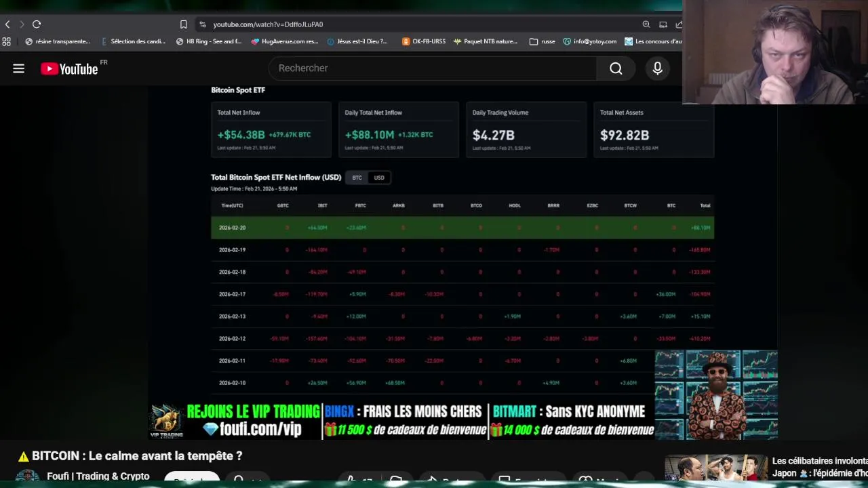
Task: Click the bearded avatar overlay in the video
Action: point(716,394)
